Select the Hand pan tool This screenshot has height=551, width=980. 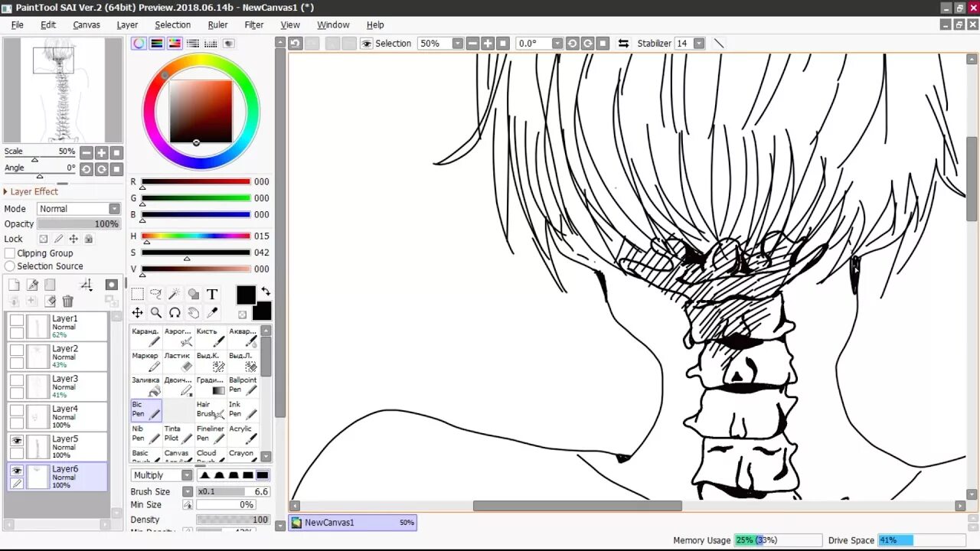point(194,312)
